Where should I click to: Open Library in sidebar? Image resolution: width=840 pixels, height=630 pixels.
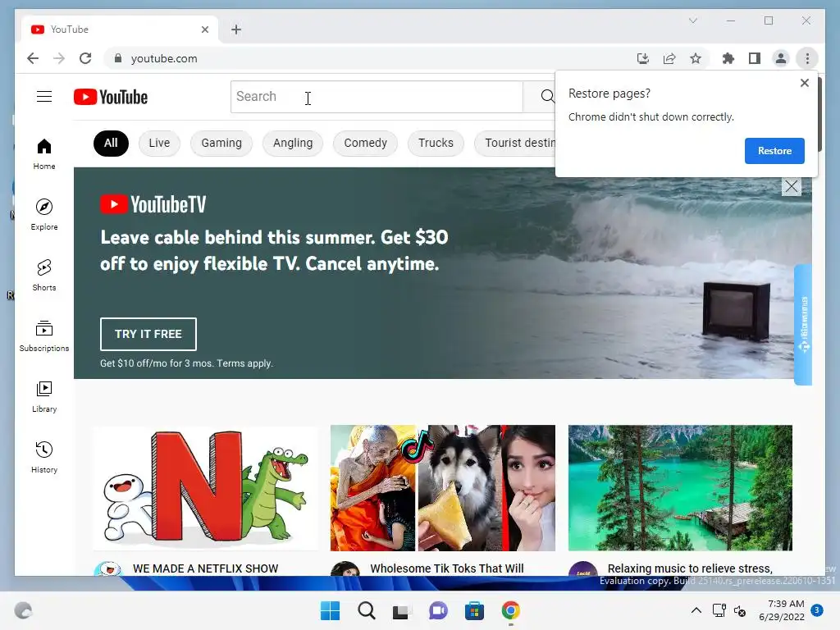click(44, 396)
